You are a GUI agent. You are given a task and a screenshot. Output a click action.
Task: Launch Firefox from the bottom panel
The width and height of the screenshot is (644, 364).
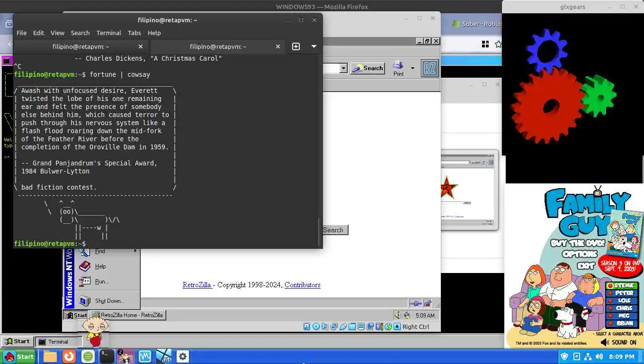click(69, 356)
